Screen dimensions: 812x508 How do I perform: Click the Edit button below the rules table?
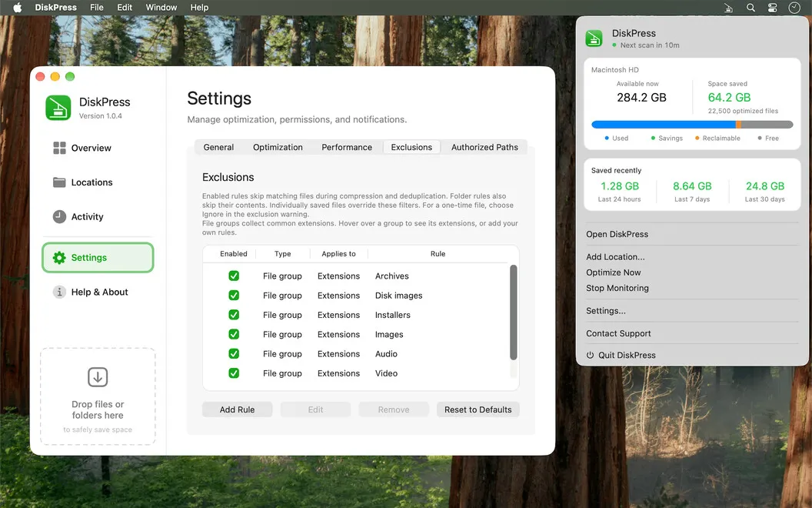tap(315, 409)
